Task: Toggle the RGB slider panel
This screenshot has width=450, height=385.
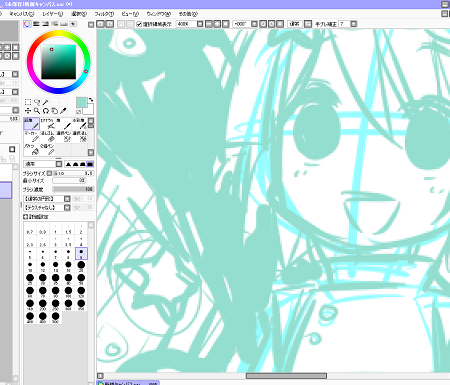Action: 36,24
